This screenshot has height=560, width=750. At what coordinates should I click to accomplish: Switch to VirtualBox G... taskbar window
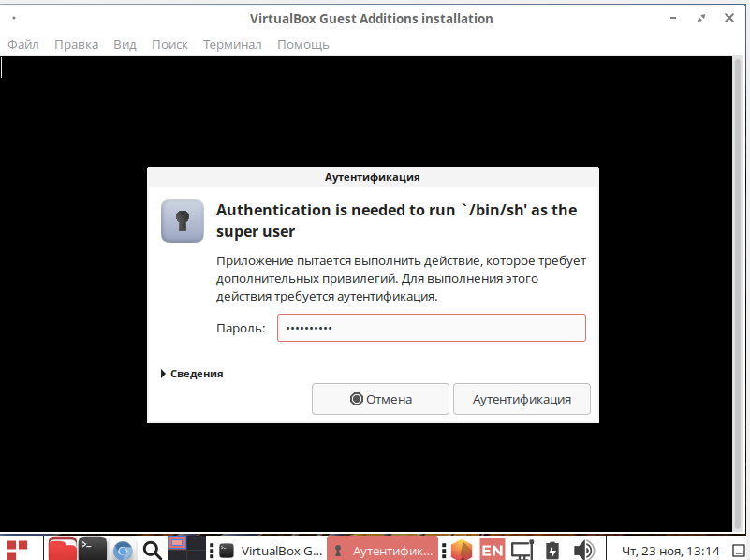pos(272,551)
